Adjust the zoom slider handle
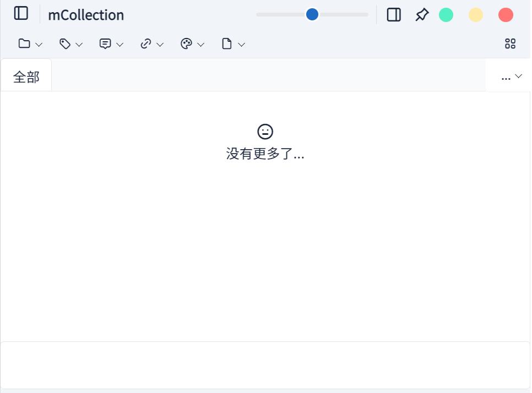 pos(312,15)
